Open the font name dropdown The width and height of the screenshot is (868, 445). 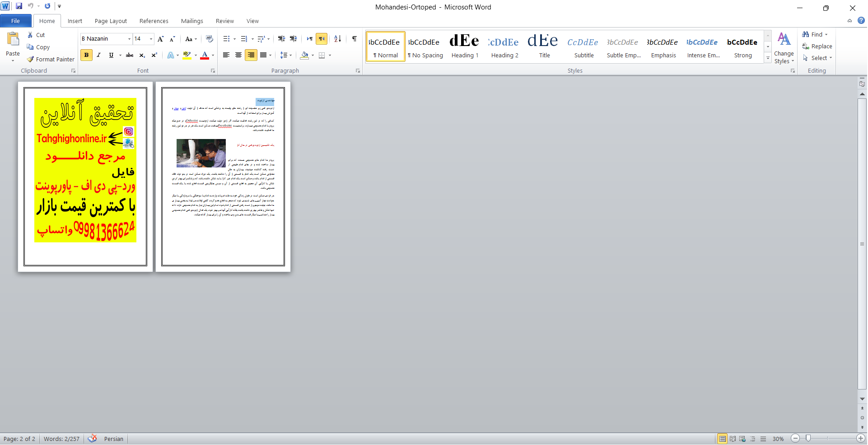point(129,39)
